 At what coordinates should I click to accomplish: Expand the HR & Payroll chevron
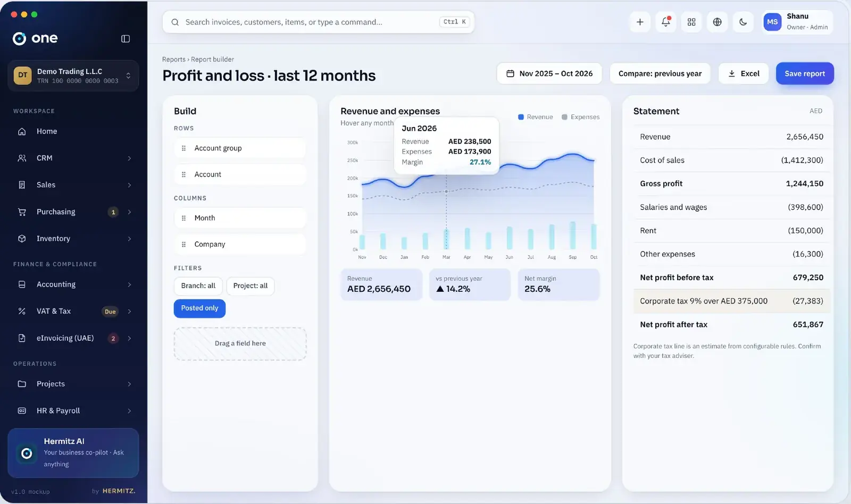click(x=129, y=411)
